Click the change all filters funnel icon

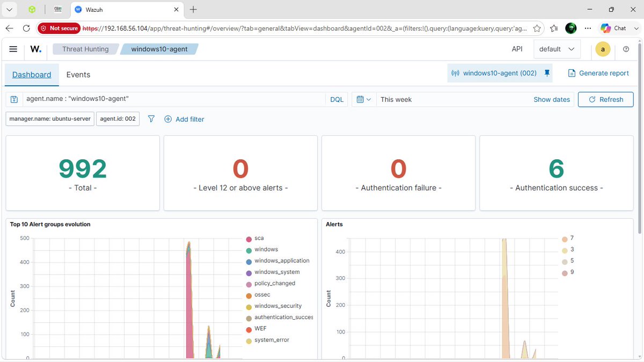151,119
